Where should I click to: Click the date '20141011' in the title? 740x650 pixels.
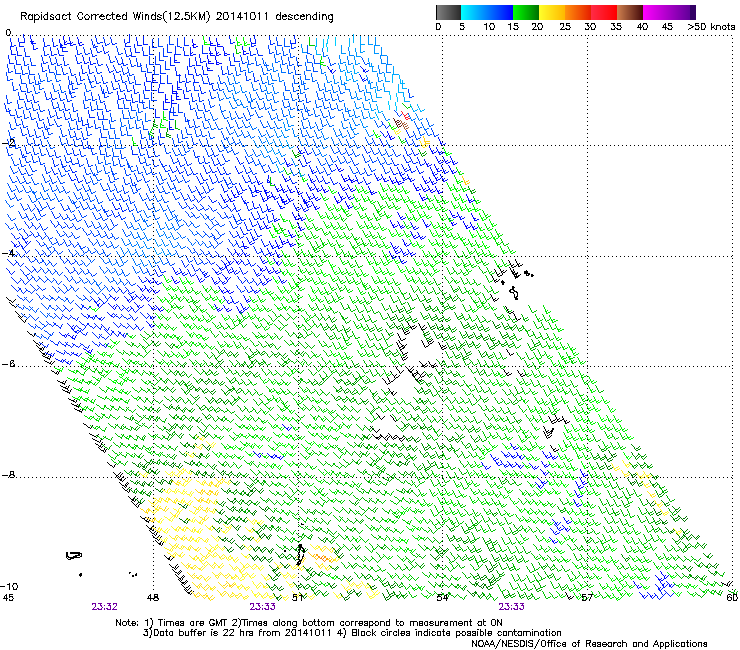tap(242, 16)
